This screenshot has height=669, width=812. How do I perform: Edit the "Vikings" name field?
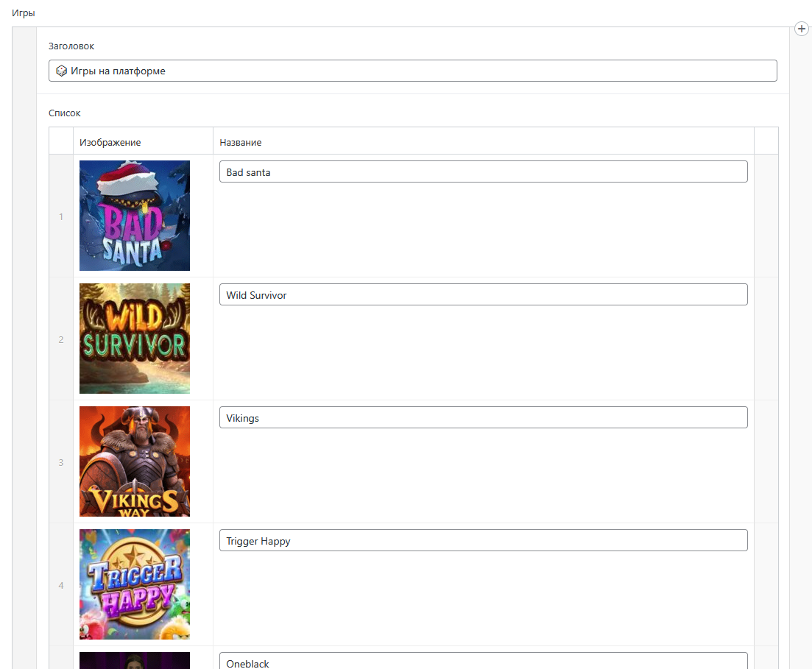coord(483,418)
